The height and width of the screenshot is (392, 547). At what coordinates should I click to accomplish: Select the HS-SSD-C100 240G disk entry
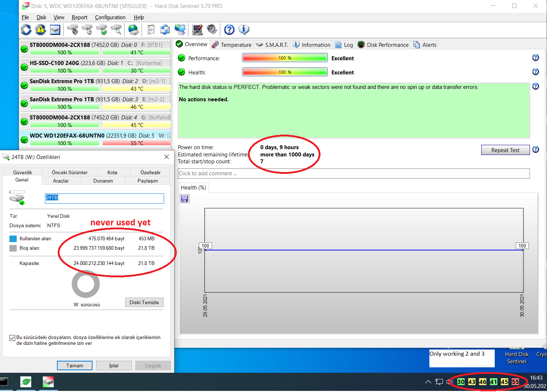point(95,67)
